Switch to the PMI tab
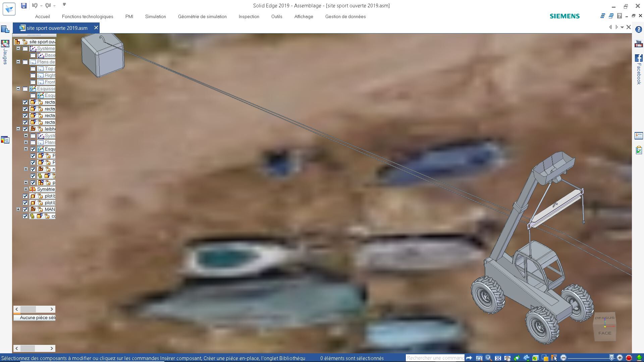Viewport: 644px width, 362px height. (129, 16)
